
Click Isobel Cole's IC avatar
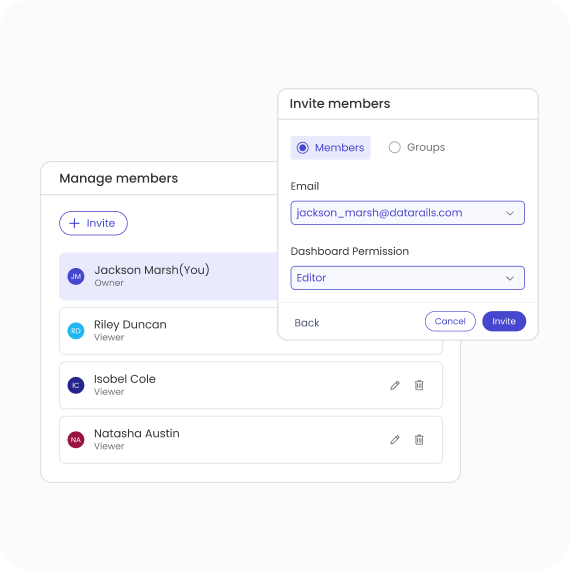[76, 385]
